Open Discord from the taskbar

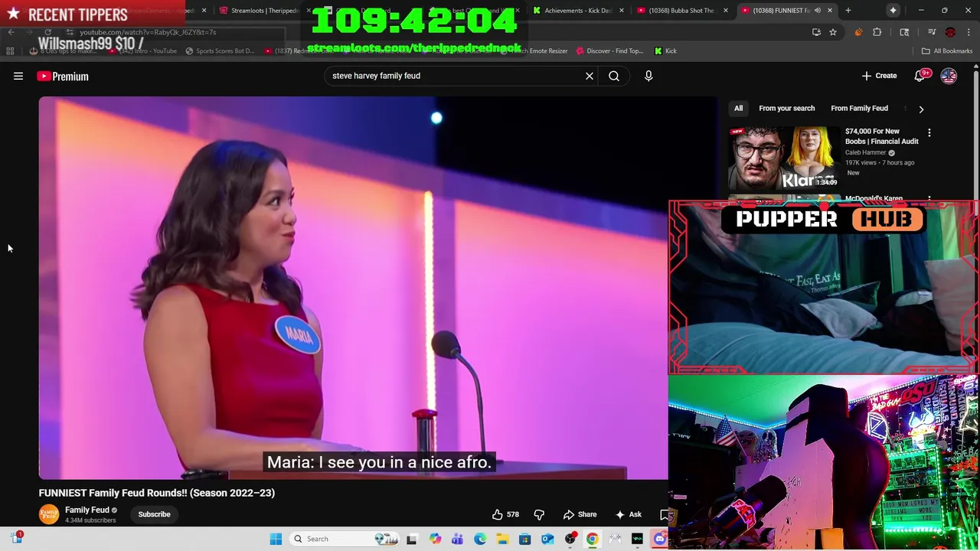point(660,539)
